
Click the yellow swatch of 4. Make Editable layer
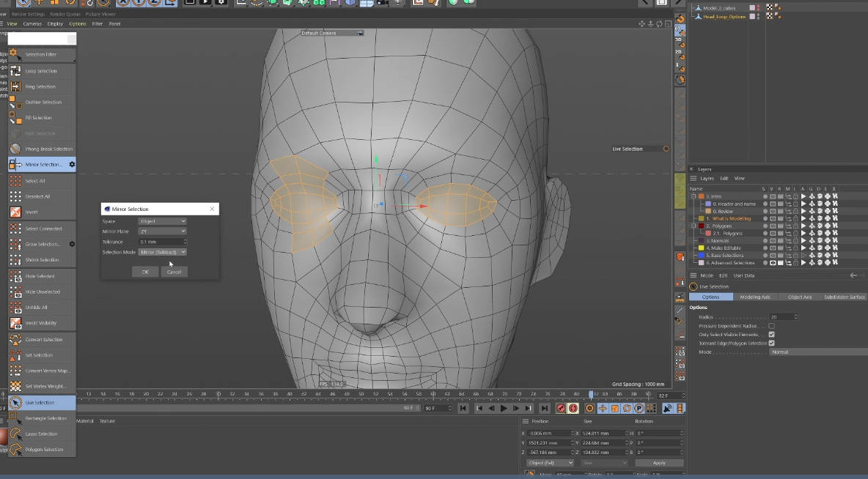[x=701, y=248]
